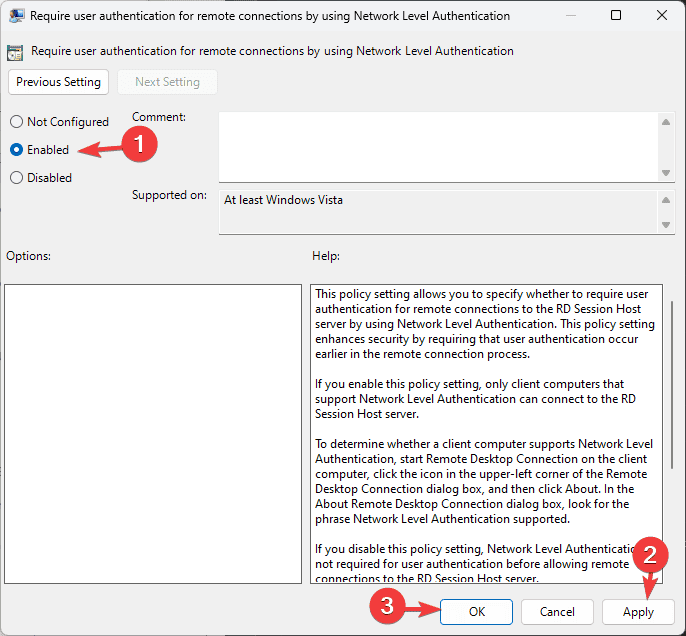Click the 'Help:' label

click(326, 256)
